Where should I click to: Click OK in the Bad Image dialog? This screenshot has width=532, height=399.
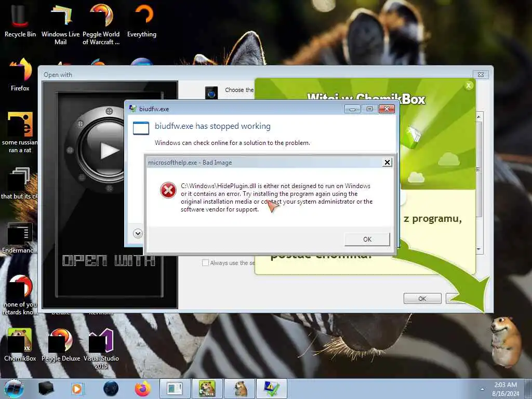point(367,239)
